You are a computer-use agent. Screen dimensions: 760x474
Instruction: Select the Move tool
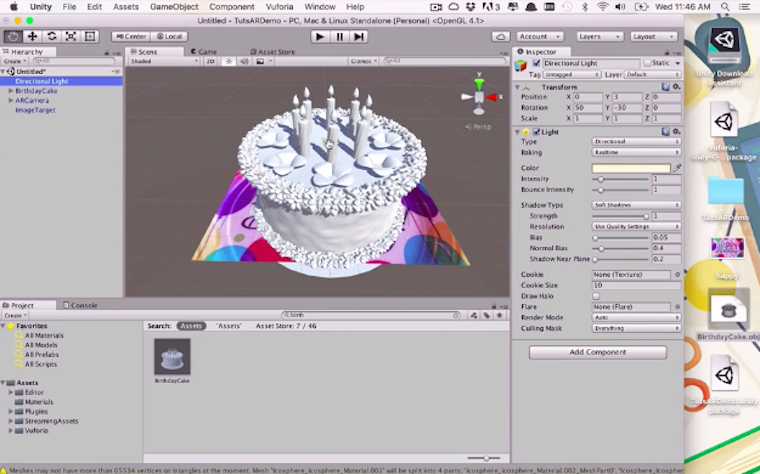point(32,37)
